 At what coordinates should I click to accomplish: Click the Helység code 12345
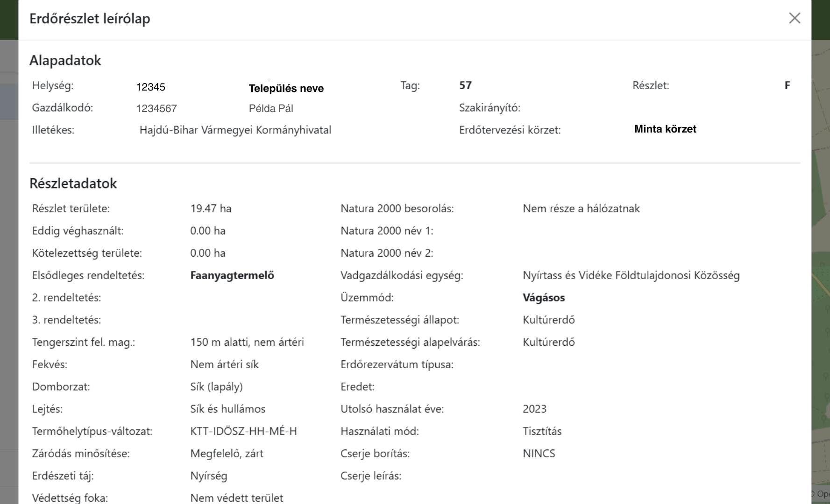coord(150,87)
